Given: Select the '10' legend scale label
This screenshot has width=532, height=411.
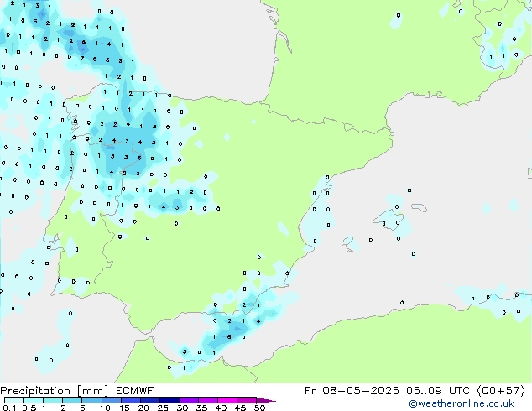Looking at the screenshot, I should [x=105, y=408].
